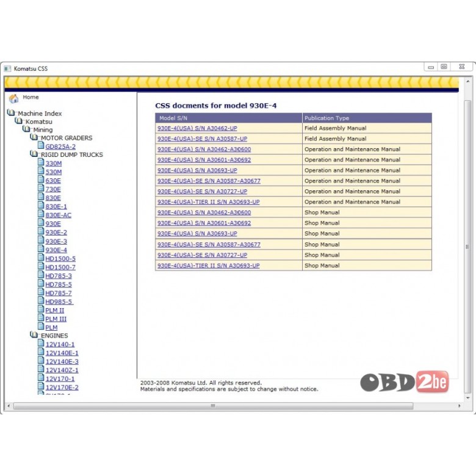Image resolution: width=476 pixels, height=476 pixels.
Task: Open A30601-A30692 Operation and Maintenance Manual link
Action: [x=204, y=160]
